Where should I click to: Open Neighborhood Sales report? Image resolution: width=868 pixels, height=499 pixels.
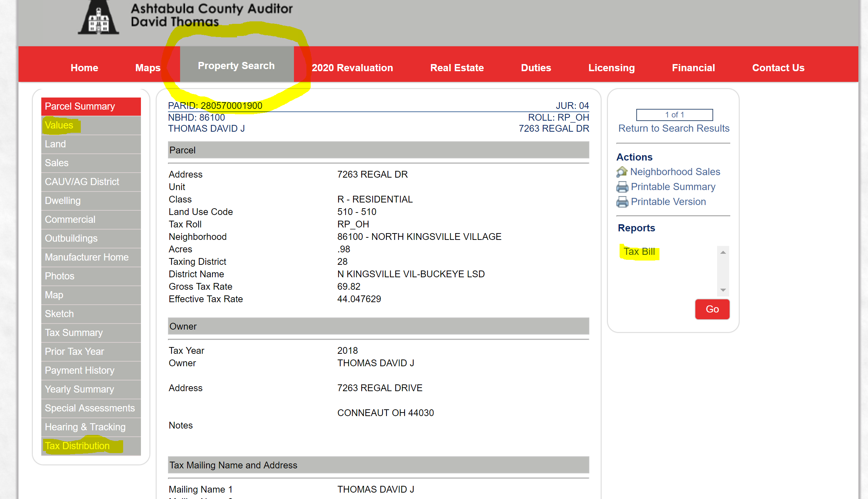(x=675, y=172)
